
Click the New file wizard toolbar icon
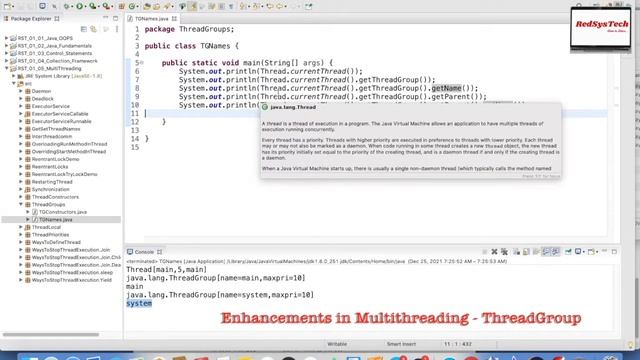click(x=7, y=6)
